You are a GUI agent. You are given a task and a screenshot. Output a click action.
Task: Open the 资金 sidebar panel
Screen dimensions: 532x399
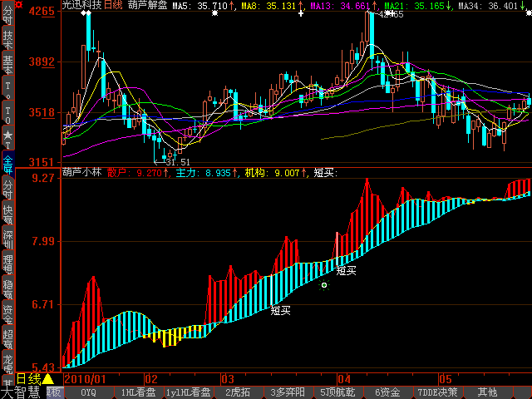click(x=7, y=313)
